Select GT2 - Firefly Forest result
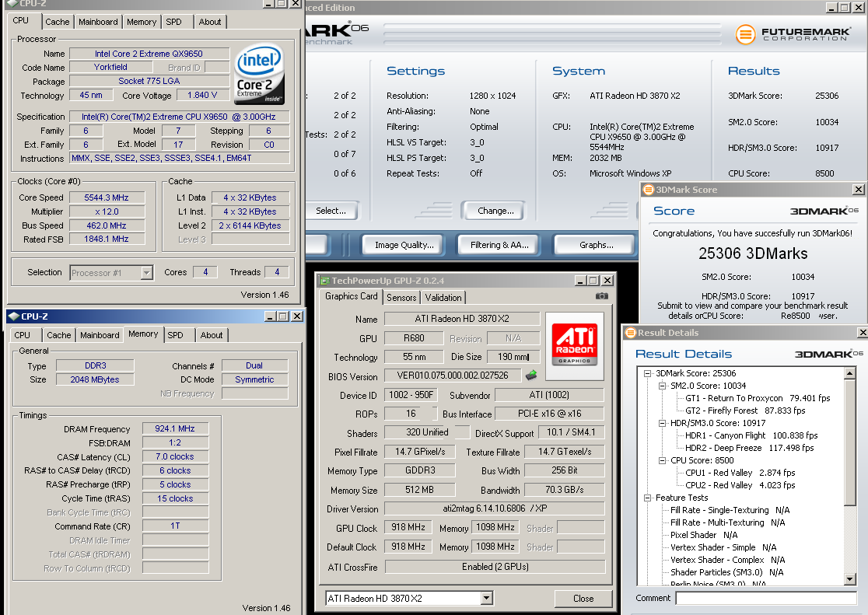The width and height of the screenshot is (868, 615). click(745, 411)
